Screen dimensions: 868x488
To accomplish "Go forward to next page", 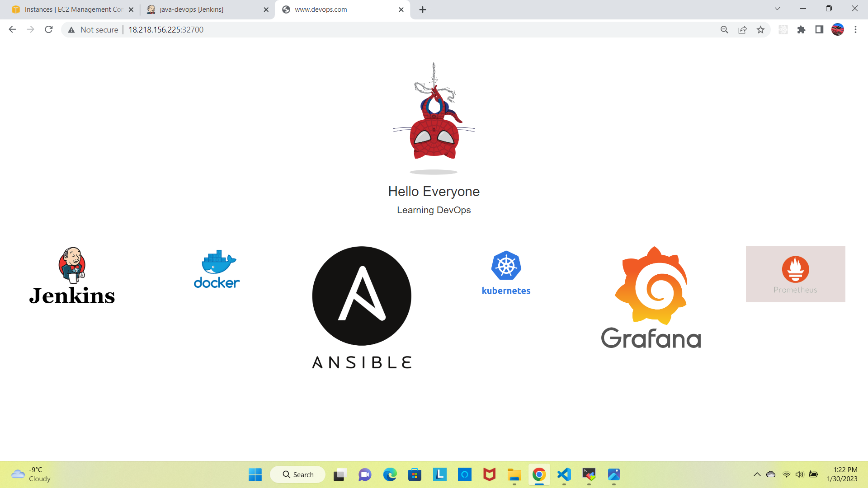I will [30, 30].
